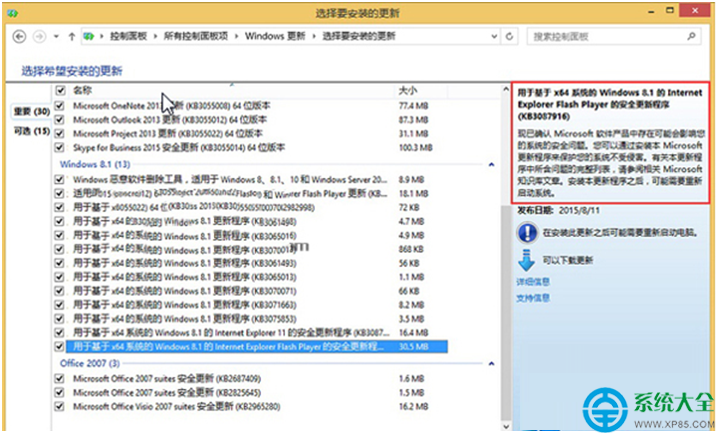Viewport: 717px width, 435px height.
Task: Uncheck Office Visio 2007 KB2965280
Action: 59,406
